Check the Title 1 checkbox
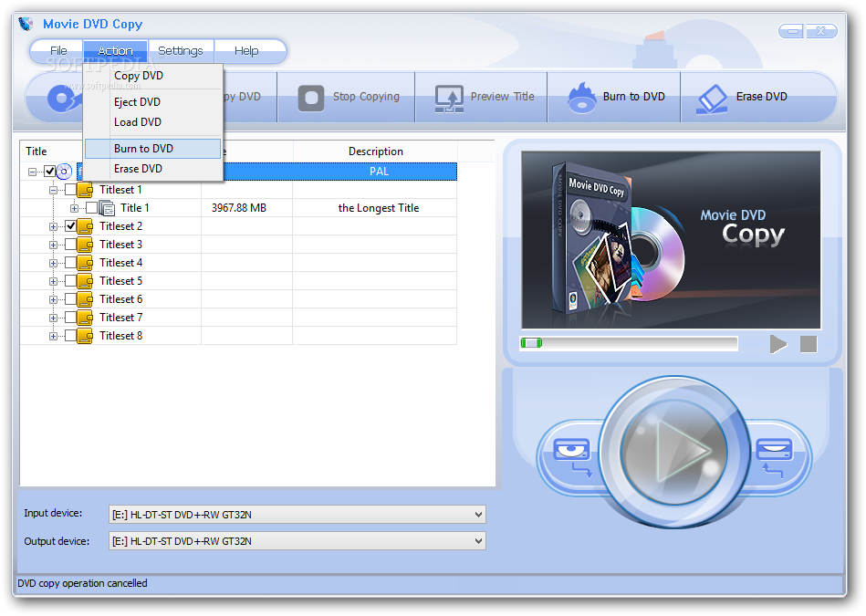Screen dimensions: 866x616 point(91,208)
